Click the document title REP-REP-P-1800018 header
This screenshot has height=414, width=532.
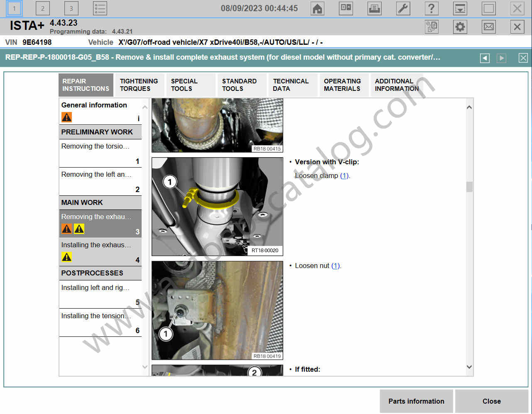[x=223, y=57]
